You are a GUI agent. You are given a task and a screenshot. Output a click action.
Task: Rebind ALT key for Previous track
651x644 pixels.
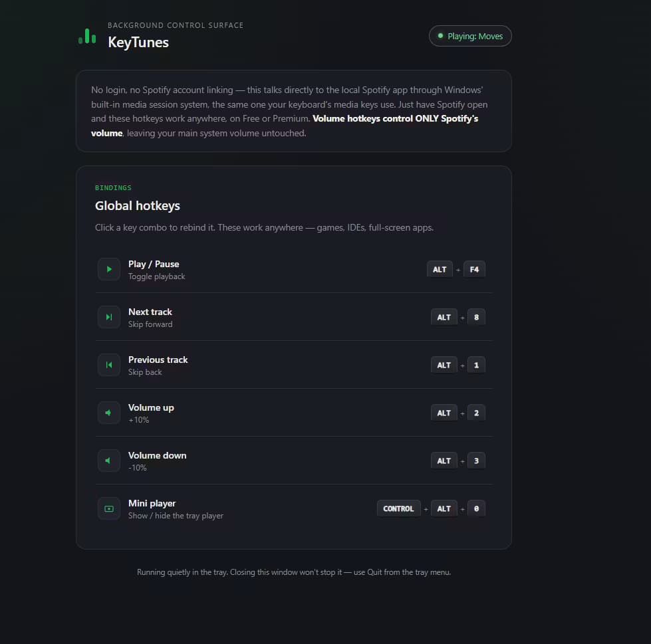[x=444, y=365]
